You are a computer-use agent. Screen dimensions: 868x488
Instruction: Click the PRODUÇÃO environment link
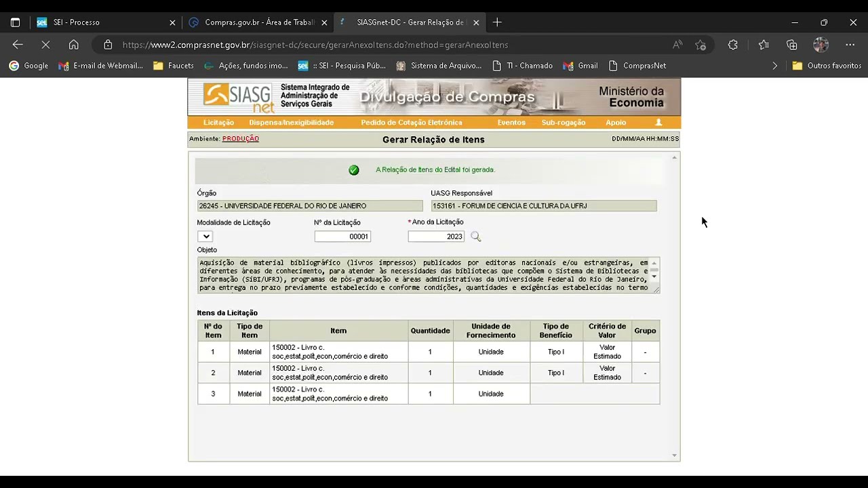241,139
